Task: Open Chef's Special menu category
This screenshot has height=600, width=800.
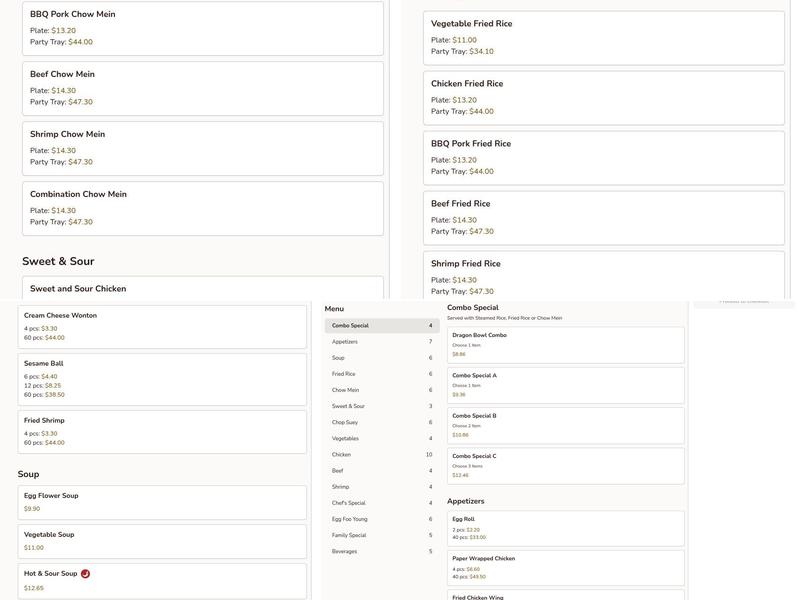Action: pos(381,503)
